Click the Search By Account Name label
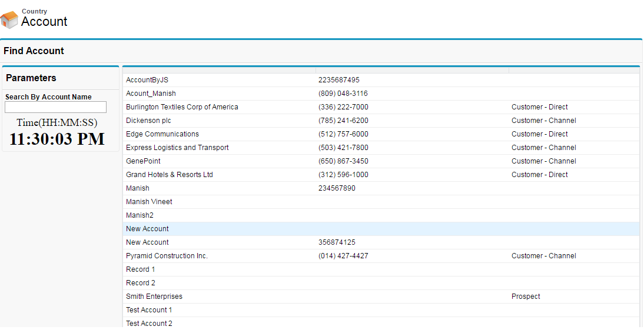The width and height of the screenshot is (644, 333). (x=48, y=97)
